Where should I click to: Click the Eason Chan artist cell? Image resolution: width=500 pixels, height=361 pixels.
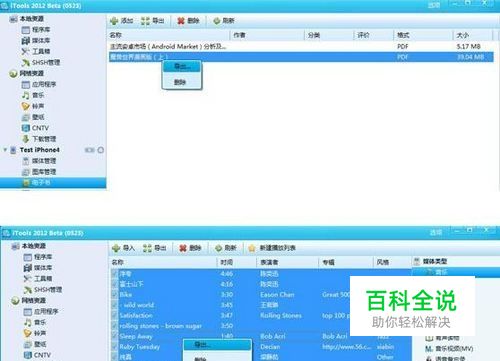tap(277, 295)
